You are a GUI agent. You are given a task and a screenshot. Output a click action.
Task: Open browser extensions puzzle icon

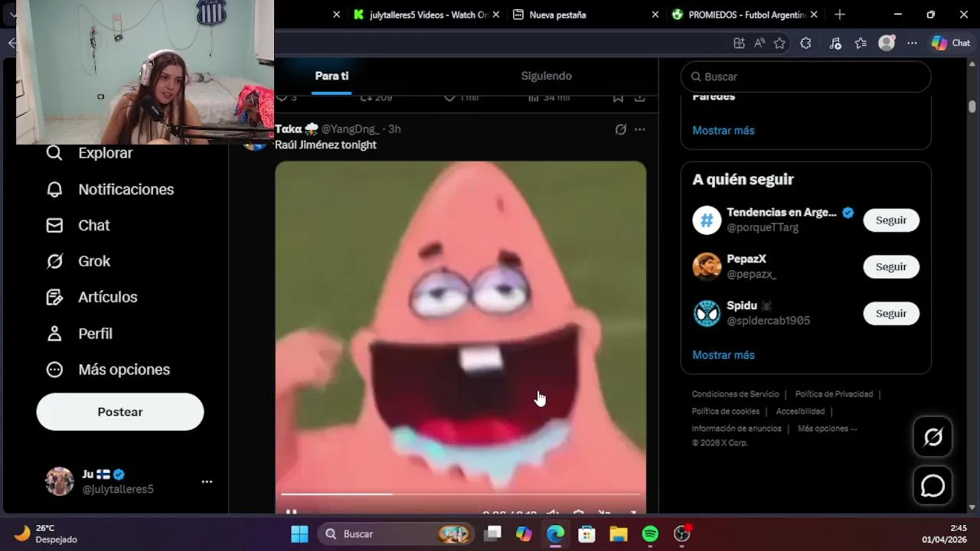pos(805,44)
